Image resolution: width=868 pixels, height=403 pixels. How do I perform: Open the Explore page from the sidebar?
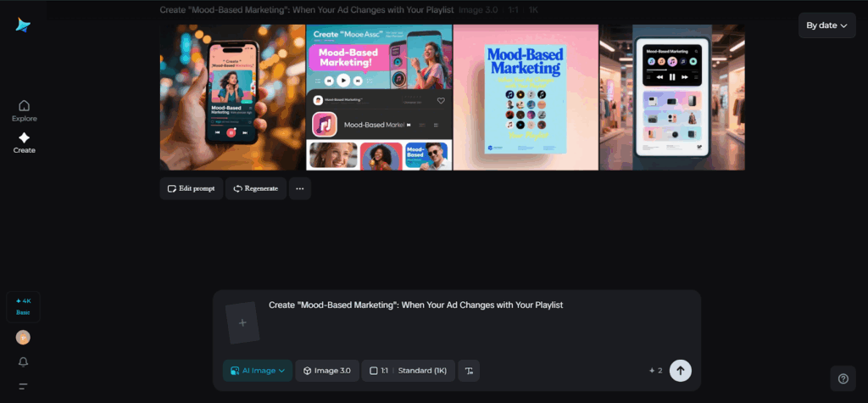tap(24, 110)
